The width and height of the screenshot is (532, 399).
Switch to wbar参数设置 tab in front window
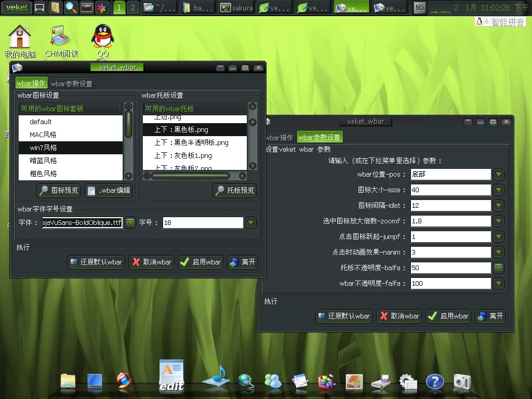point(72,83)
